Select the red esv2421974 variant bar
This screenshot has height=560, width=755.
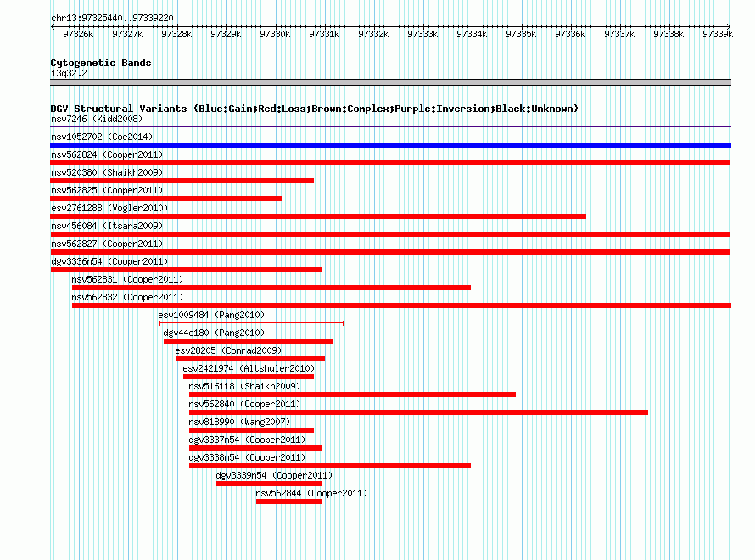[x=249, y=377]
